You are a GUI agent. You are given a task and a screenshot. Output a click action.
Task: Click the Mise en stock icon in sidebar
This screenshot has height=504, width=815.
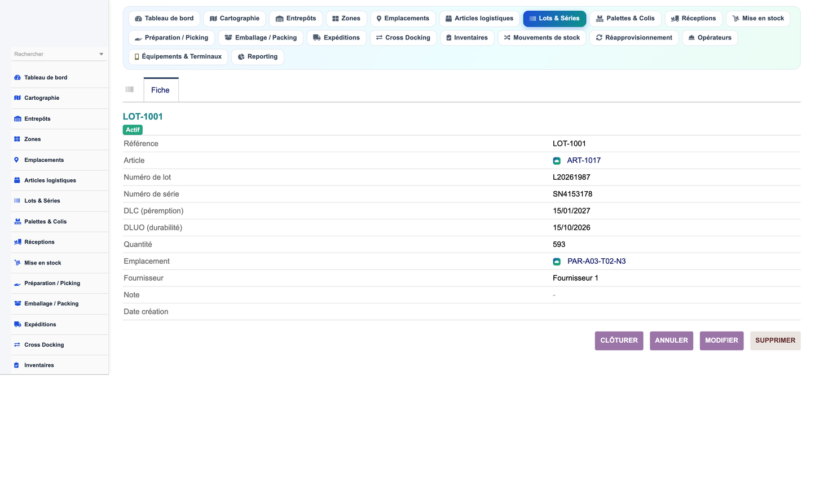coord(17,263)
